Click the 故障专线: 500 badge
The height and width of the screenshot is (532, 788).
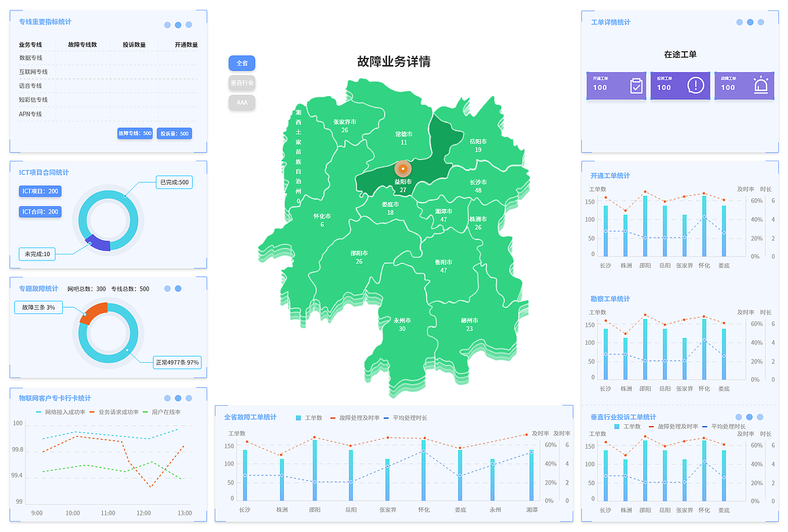point(134,133)
